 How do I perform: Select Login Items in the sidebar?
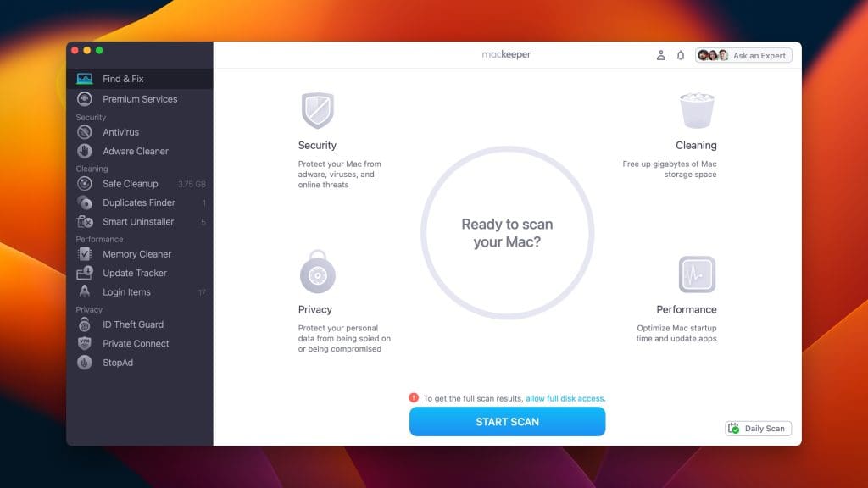140,291
